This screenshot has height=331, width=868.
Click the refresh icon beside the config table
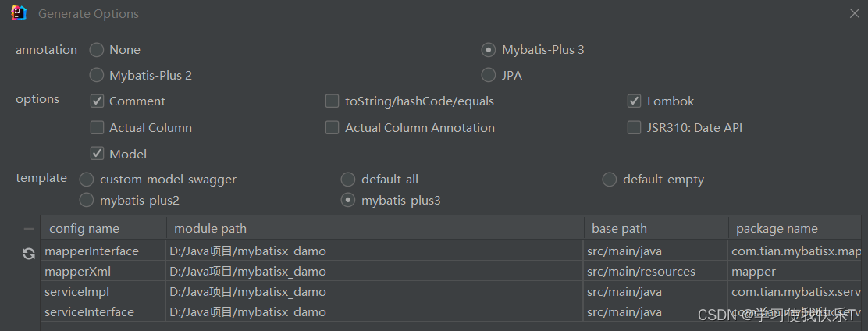[x=29, y=254]
